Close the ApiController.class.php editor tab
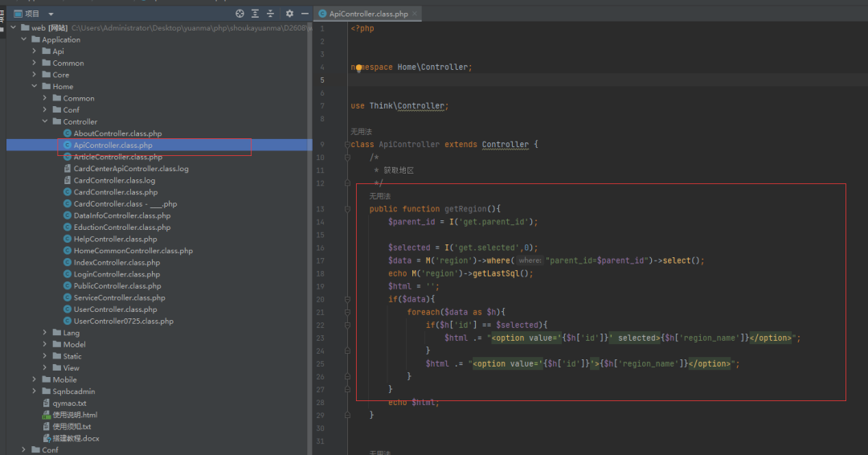 pos(415,14)
